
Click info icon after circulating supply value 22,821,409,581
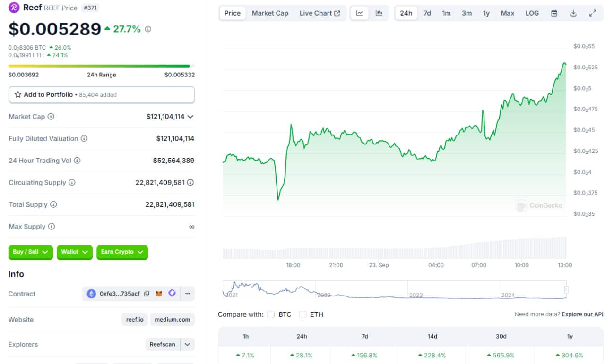point(190,183)
